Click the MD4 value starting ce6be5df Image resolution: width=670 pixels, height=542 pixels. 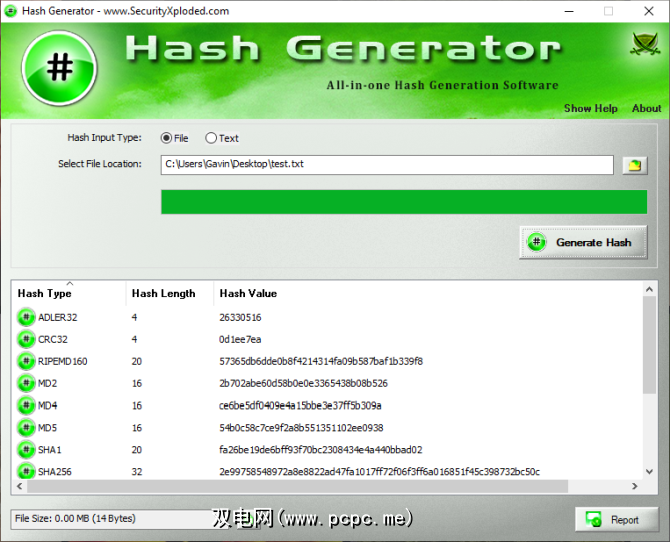(300, 405)
